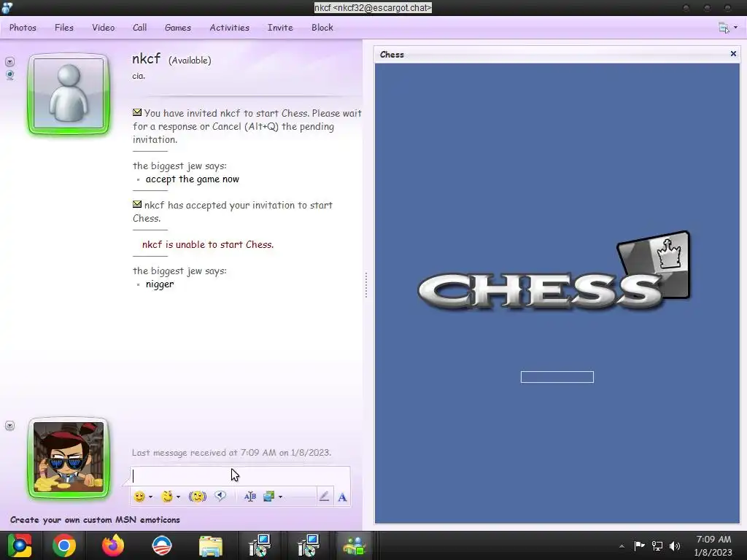This screenshot has width=747, height=560.
Task: Click nkcf's display picture
Action: 69,94
